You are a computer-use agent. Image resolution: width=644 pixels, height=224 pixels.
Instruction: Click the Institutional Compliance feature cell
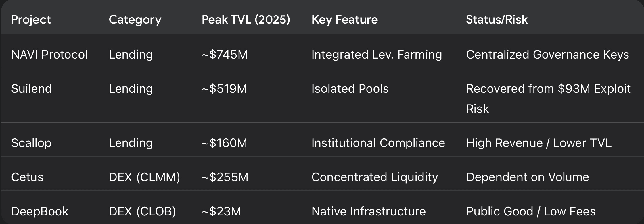tap(378, 143)
